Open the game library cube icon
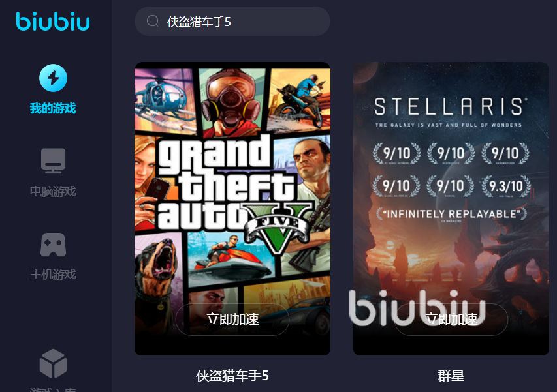This screenshot has height=392, width=557. pos(53,363)
